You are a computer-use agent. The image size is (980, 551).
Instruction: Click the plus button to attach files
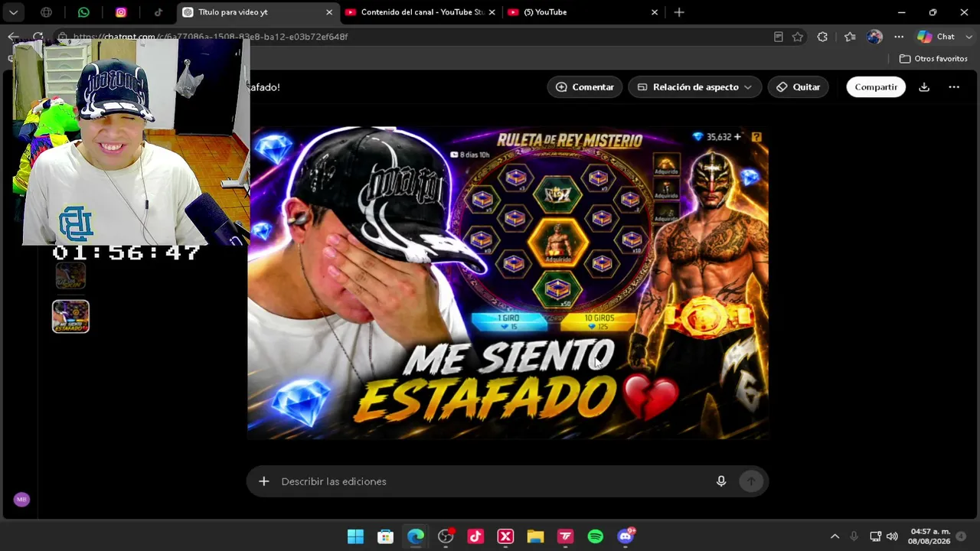point(263,481)
